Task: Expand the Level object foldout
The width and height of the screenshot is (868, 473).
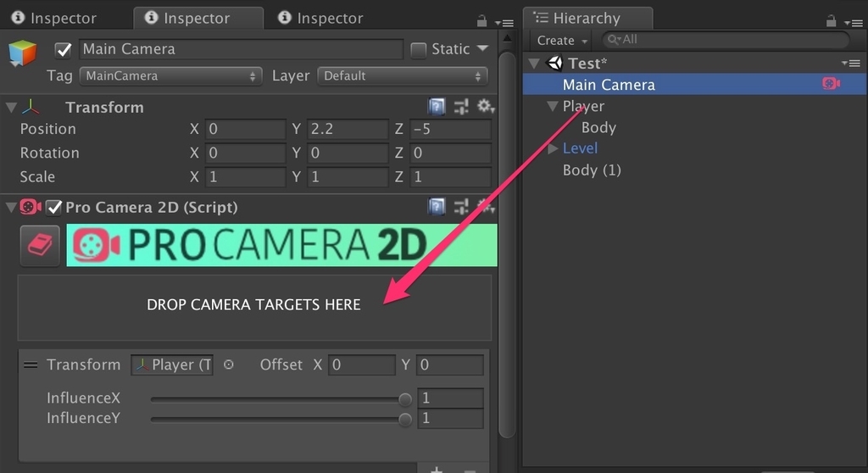Action: pyautogui.click(x=552, y=148)
